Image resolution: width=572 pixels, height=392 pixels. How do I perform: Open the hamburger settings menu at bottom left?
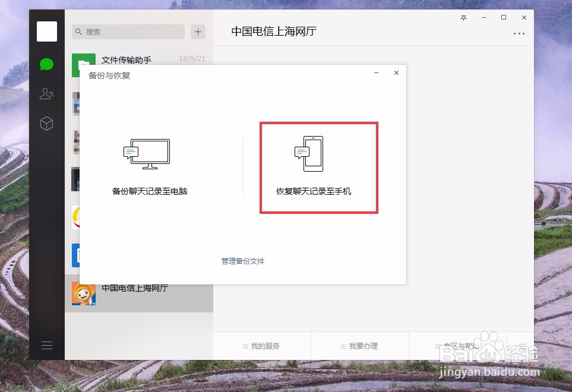pyautogui.click(x=46, y=344)
